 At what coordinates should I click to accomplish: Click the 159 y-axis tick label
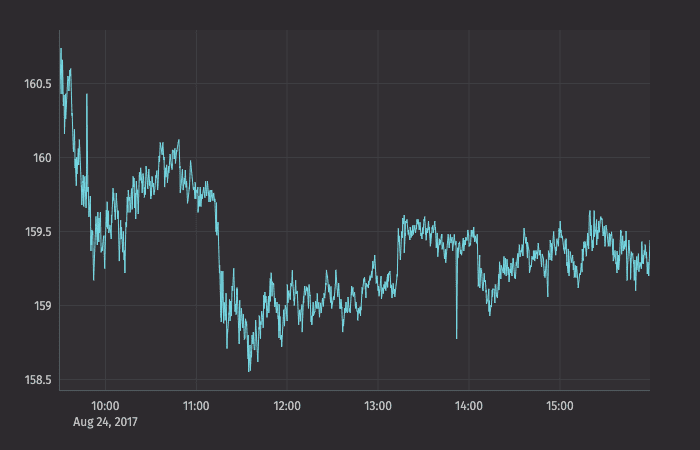42,306
